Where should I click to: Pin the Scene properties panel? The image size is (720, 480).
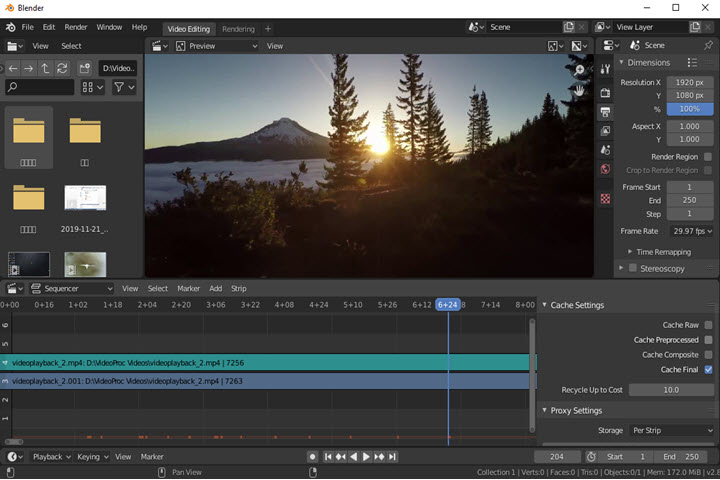click(x=708, y=45)
